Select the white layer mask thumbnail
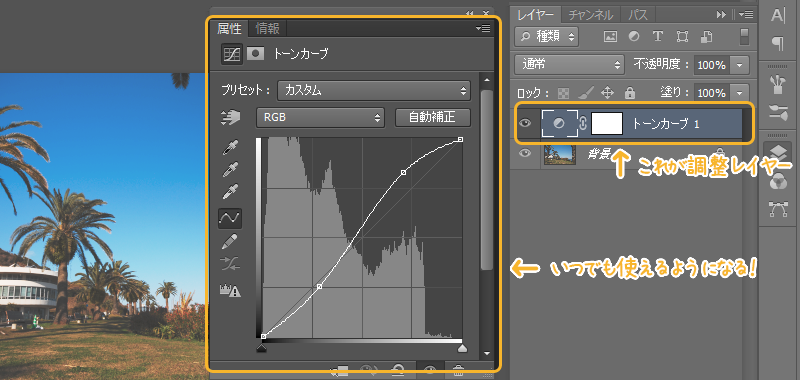The height and width of the screenshot is (380, 800). click(607, 123)
